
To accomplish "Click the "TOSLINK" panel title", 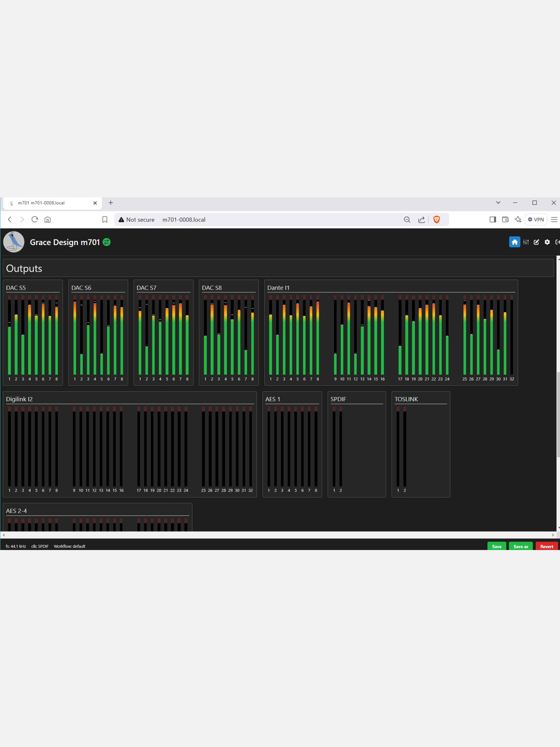I will coord(406,399).
